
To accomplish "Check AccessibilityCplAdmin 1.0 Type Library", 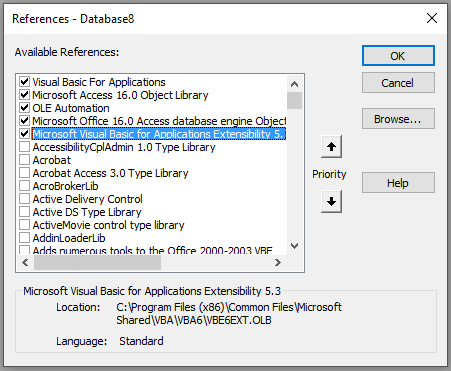I will point(24,147).
